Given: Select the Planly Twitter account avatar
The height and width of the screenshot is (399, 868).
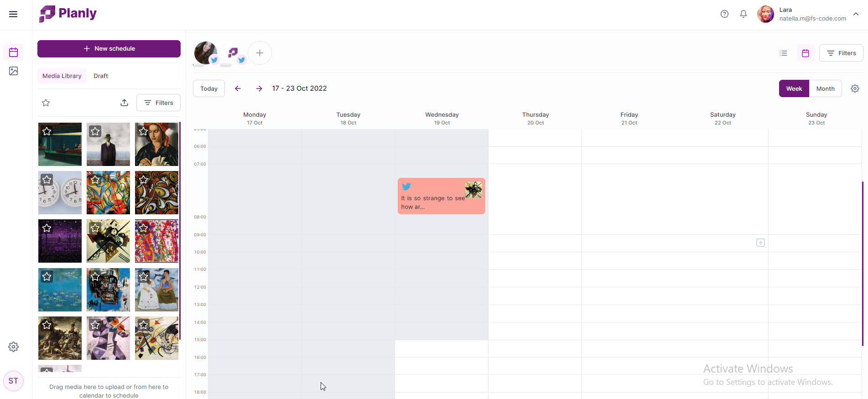Looking at the screenshot, I should coord(234,53).
